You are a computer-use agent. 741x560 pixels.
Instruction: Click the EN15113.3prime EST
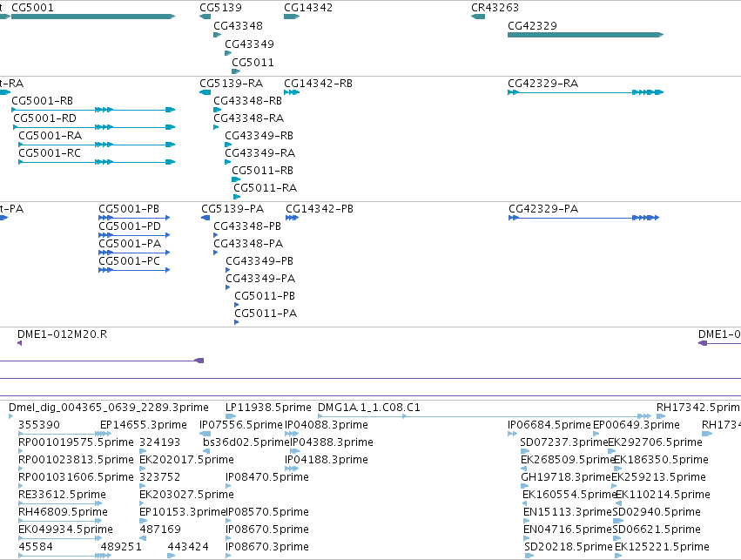coord(527,522)
